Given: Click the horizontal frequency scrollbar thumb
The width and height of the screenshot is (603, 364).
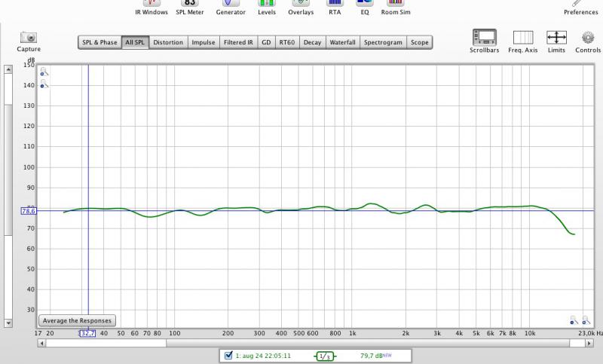Looking at the screenshot, I should coord(106,343).
